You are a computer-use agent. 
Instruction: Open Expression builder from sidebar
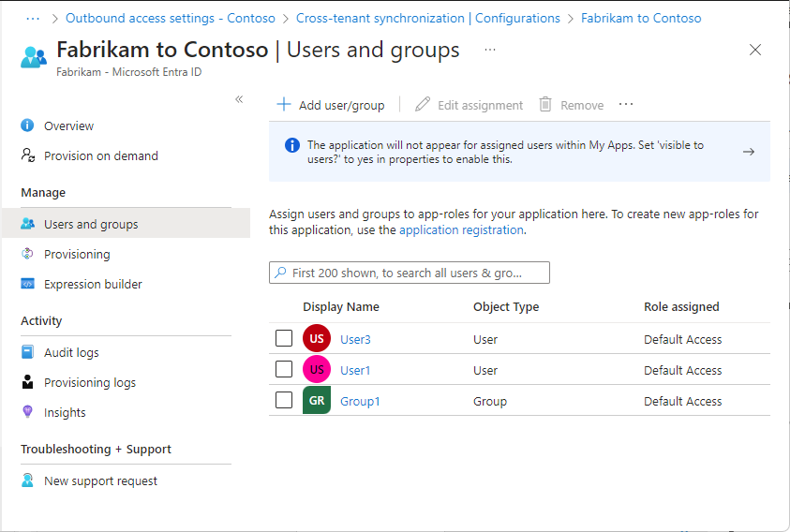click(93, 284)
